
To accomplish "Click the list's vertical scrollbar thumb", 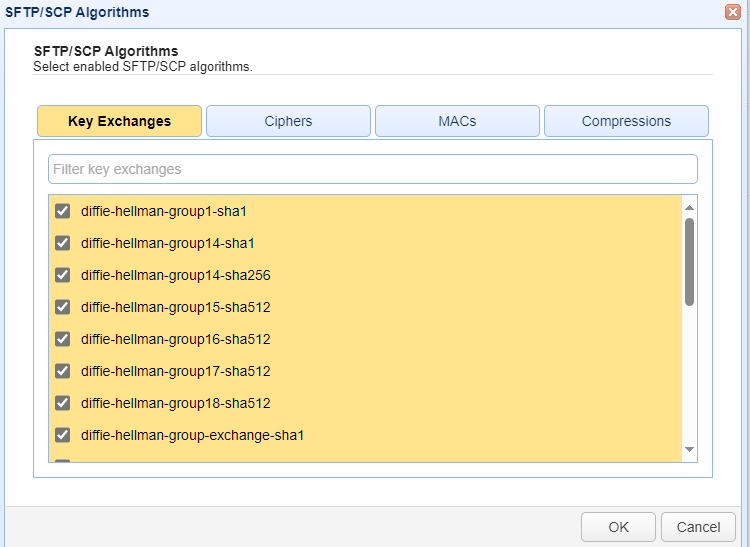I will [689, 260].
